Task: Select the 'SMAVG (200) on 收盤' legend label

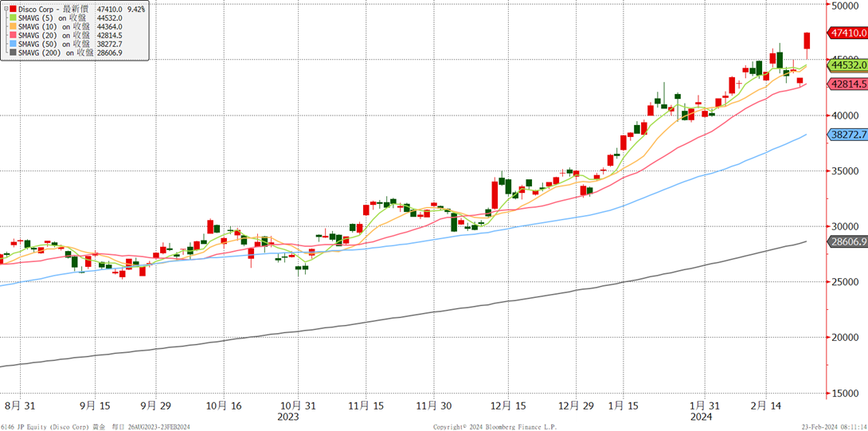Action: (56, 53)
